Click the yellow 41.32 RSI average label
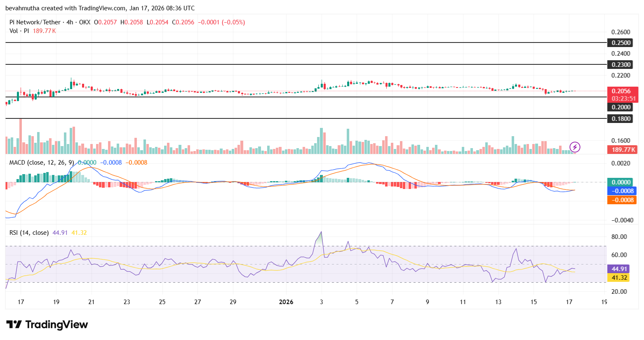 pyautogui.click(x=619, y=278)
